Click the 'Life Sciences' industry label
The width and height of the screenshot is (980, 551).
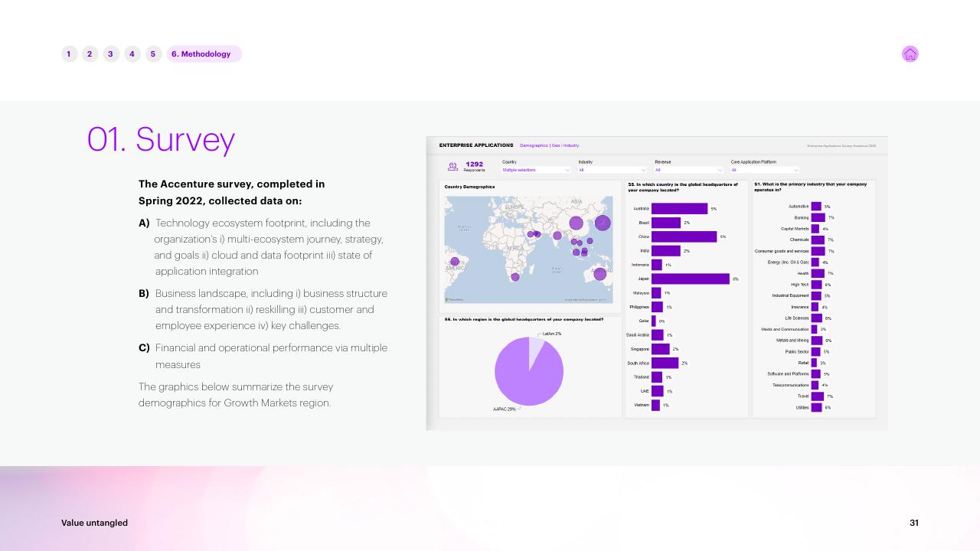click(x=797, y=318)
